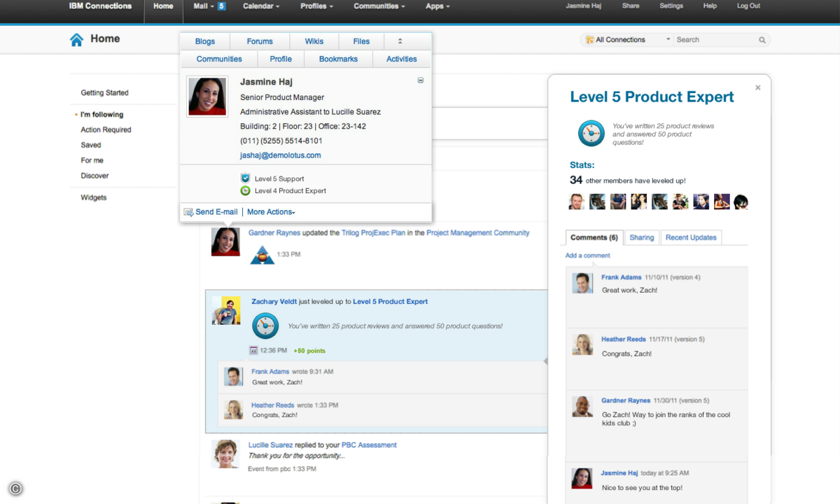Click the Trilog triangle file icon

(262, 255)
